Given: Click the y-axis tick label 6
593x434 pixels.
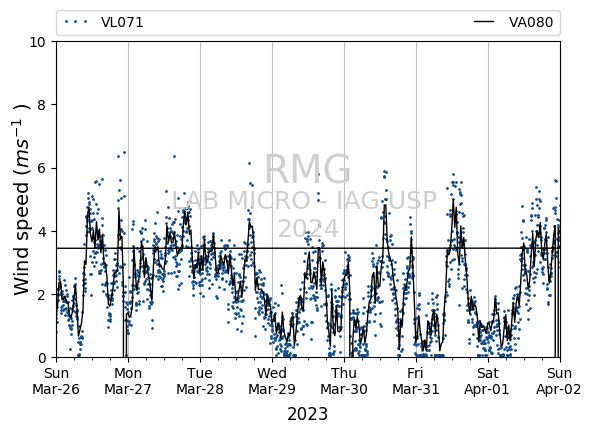Looking at the screenshot, I should coord(42,168).
